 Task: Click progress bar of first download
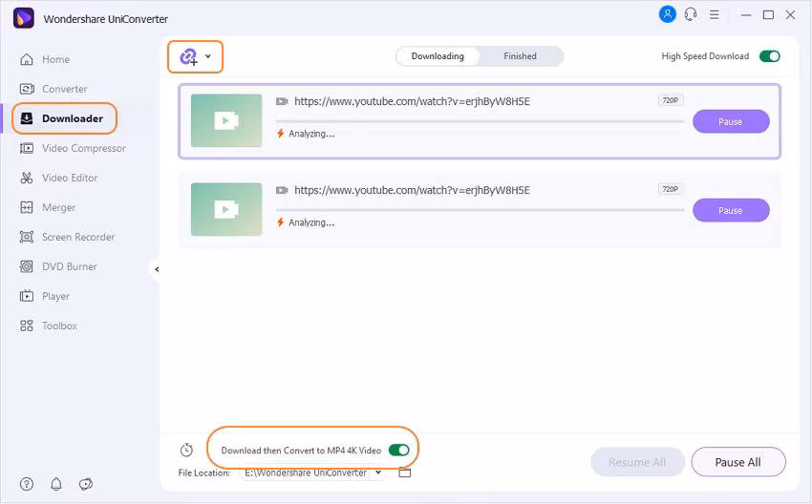pos(481,121)
